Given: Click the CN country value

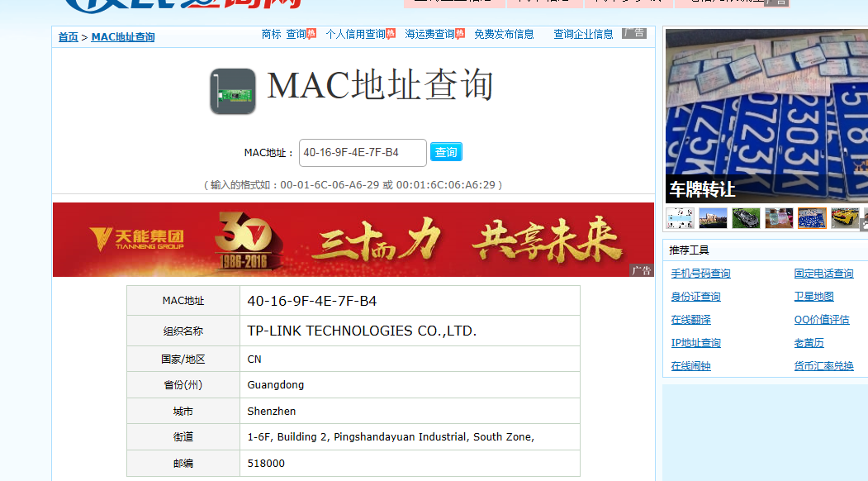Looking at the screenshot, I should click(254, 359).
